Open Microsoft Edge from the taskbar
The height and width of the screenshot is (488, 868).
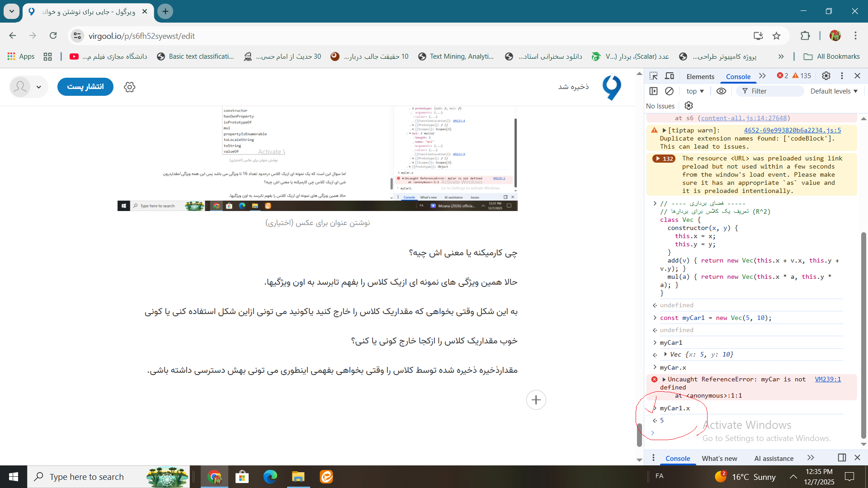tap(270, 477)
